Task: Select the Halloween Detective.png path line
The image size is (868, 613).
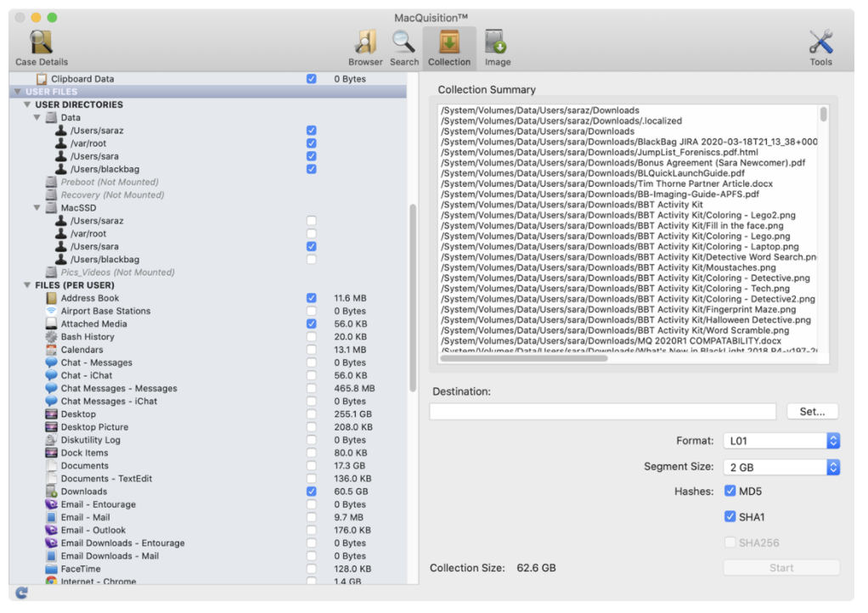Action: (626, 320)
